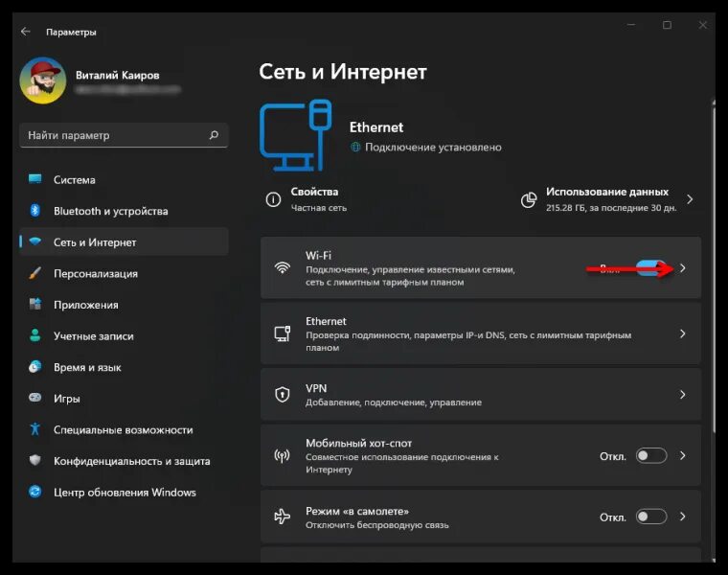Click the data usage pie icon
The width and height of the screenshot is (728, 575).
tap(529, 199)
